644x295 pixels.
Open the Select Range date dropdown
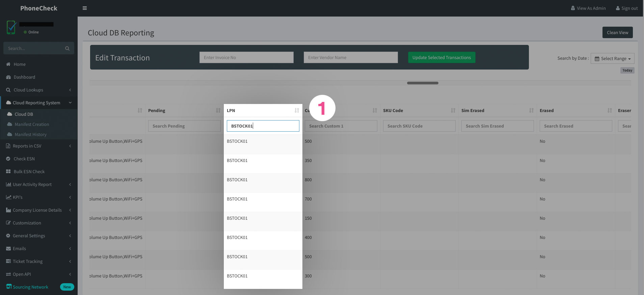[612, 58]
